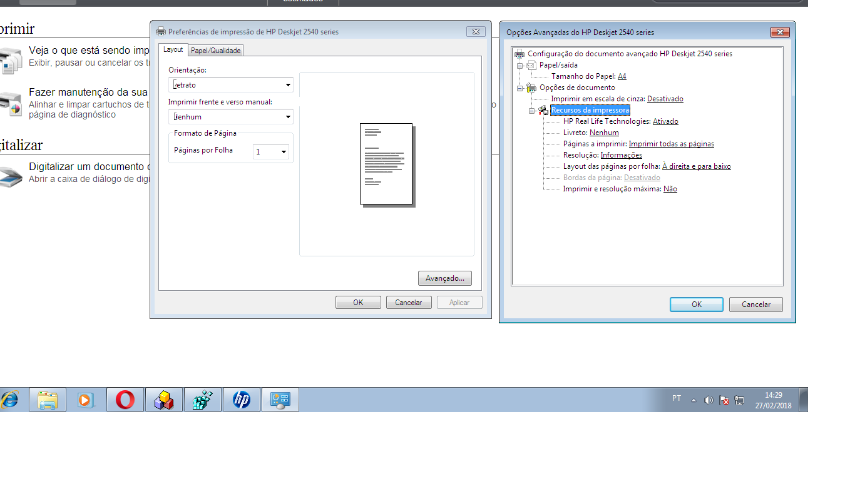Image resolution: width=855 pixels, height=504 pixels.
Task: Click Desativado value for grayscale printing
Action: click(x=665, y=99)
